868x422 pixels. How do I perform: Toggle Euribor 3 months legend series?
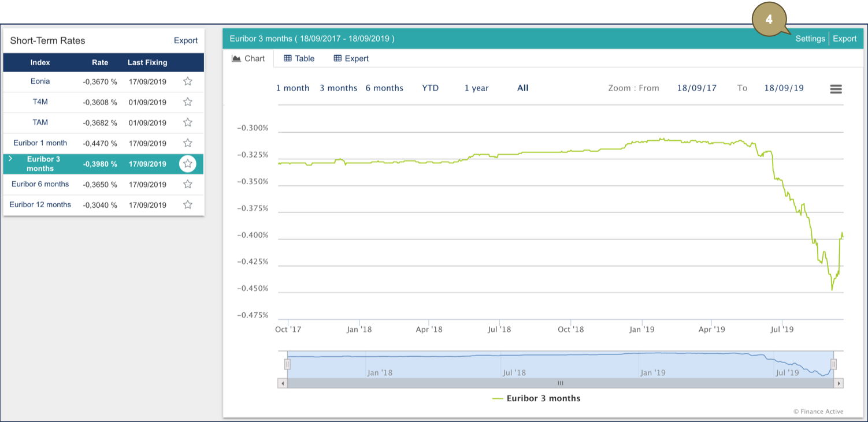coord(536,398)
